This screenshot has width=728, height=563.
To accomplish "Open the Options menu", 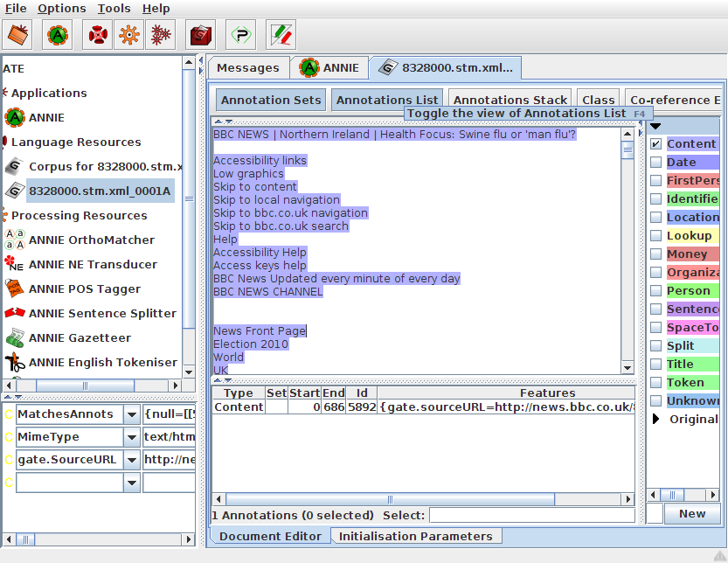I will [x=62, y=9].
